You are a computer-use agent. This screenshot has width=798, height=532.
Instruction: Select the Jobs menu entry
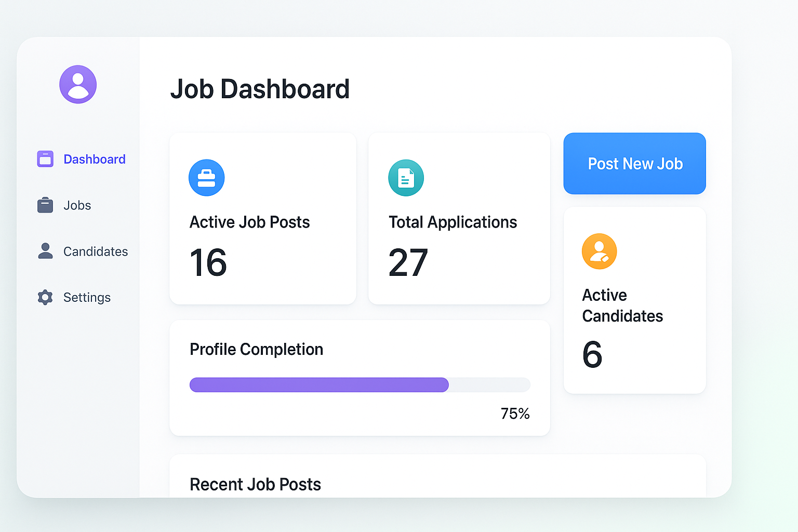tap(77, 205)
